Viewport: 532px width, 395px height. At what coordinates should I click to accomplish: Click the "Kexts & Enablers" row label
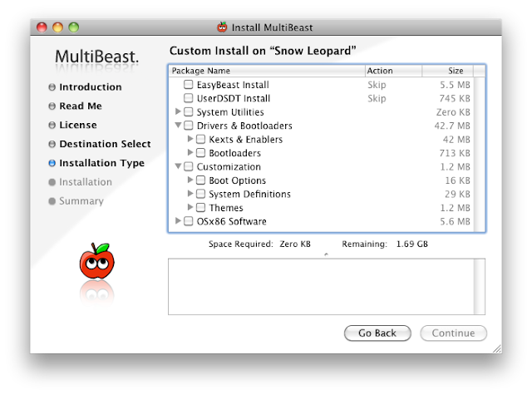click(246, 140)
